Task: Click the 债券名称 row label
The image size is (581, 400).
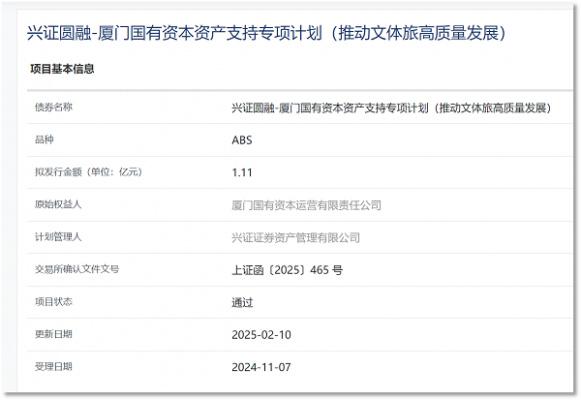Action: pyautogui.click(x=54, y=107)
